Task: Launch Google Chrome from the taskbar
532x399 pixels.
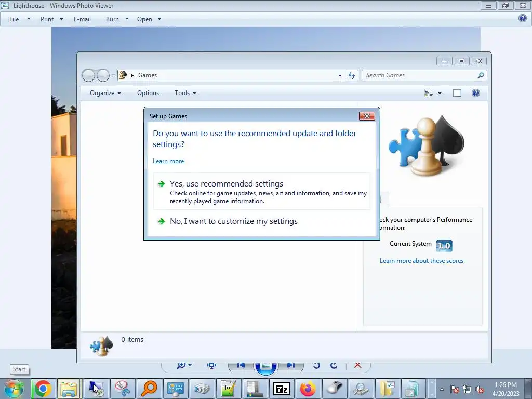Action: pos(43,389)
